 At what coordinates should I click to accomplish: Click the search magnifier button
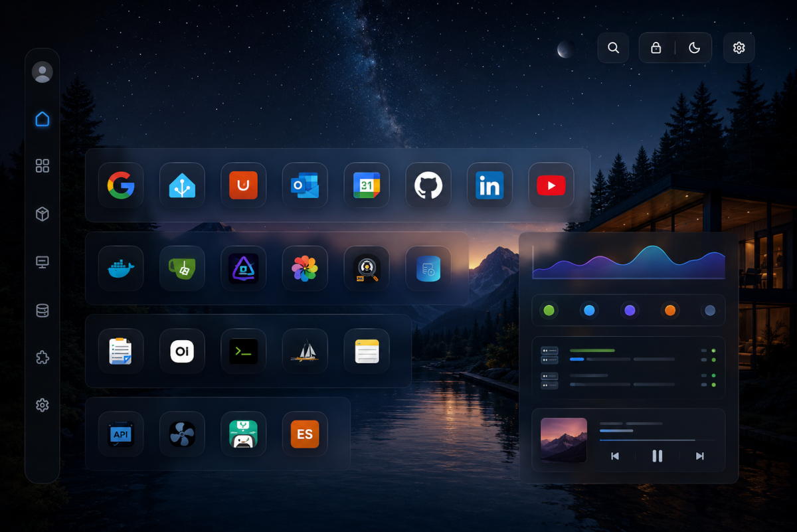[x=613, y=48]
